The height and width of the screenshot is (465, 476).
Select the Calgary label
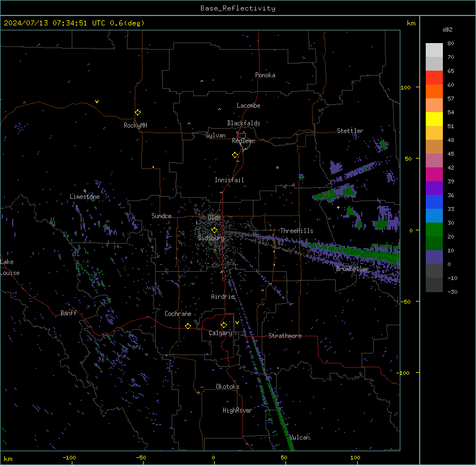pyautogui.click(x=221, y=333)
